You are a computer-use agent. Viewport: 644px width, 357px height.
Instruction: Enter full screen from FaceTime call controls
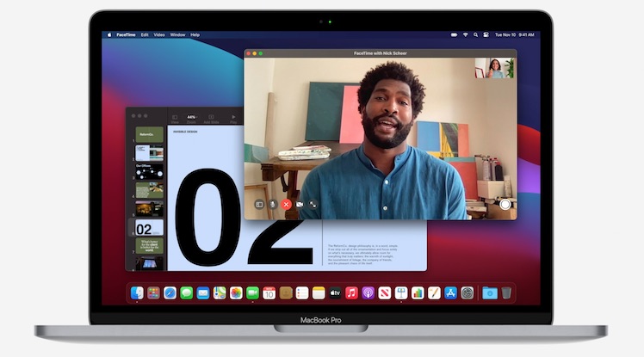(313, 205)
